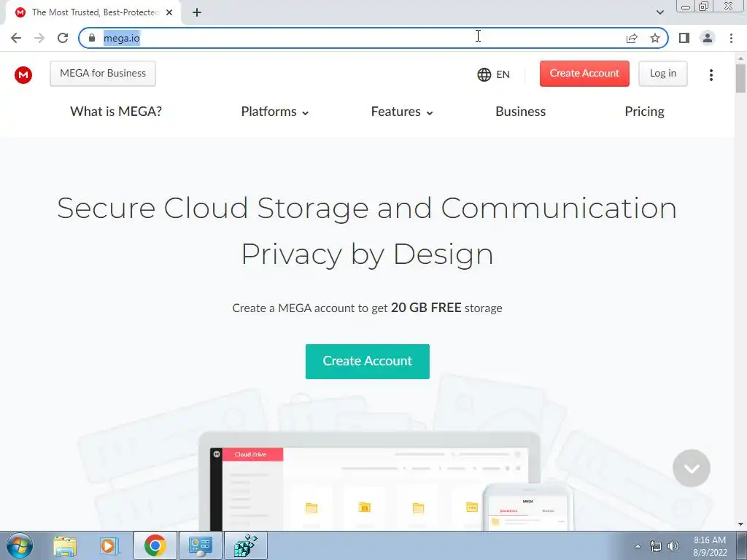Image resolution: width=747 pixels, height=560 pixels.
Task: Go to the Business nav item
Action: (520, 112)
